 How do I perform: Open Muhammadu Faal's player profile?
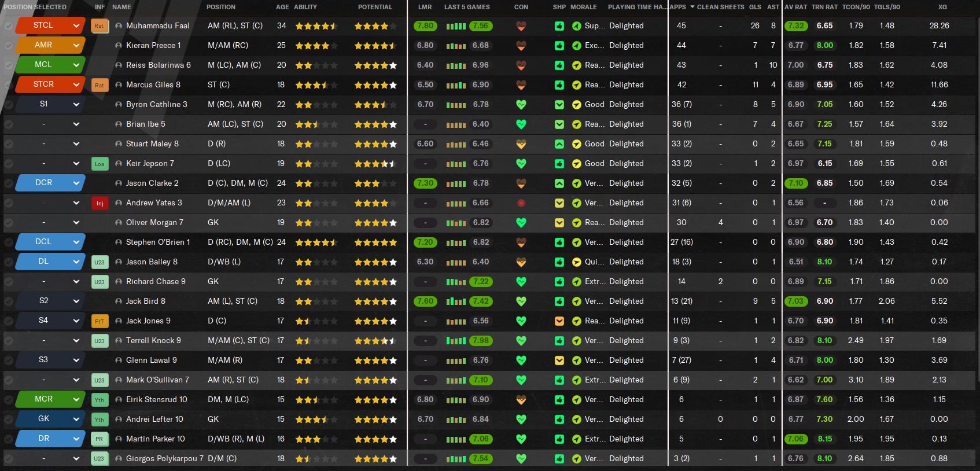click(158, 26)
